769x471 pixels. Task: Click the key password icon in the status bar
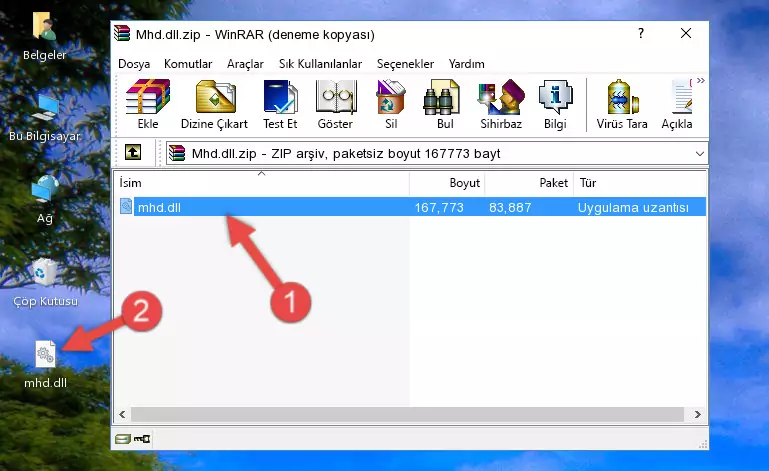[x=142, y=439]
